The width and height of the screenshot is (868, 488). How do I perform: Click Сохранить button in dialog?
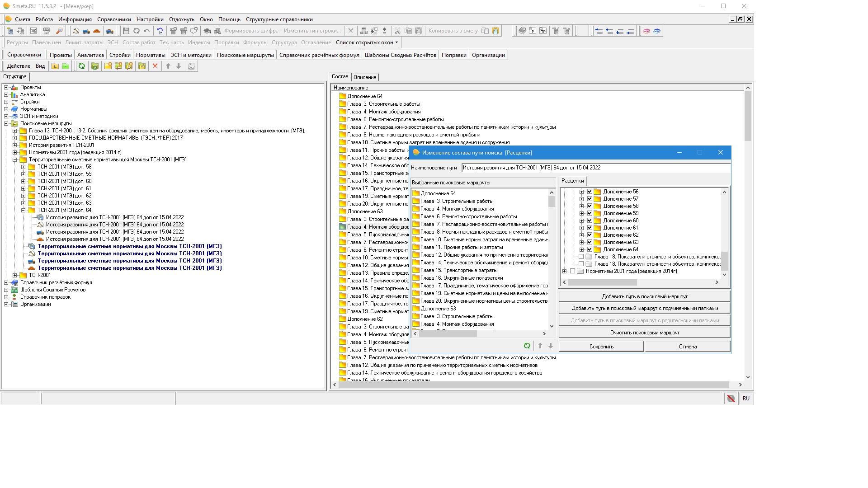601,347
